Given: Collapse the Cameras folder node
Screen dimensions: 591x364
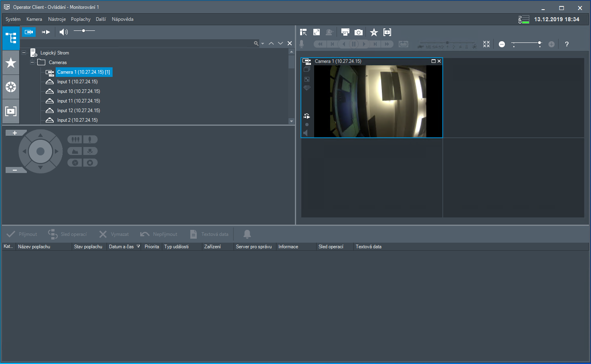Looking at the screenshot, I should (x=32, y=62).
